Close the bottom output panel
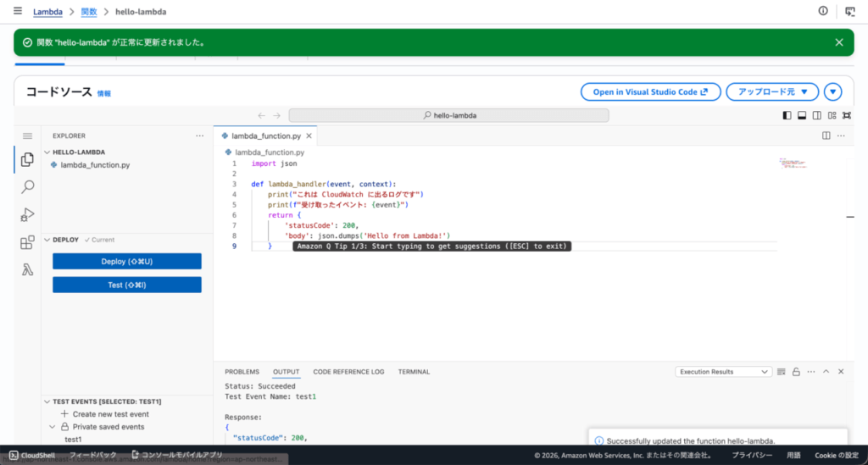This screenshot has height=465, width=868. 841,372
